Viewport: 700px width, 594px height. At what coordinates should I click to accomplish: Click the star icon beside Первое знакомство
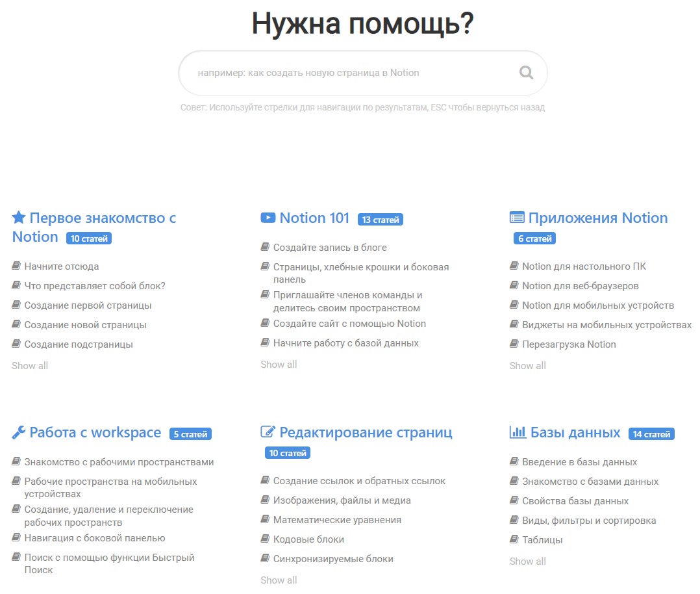pos(19,218)
